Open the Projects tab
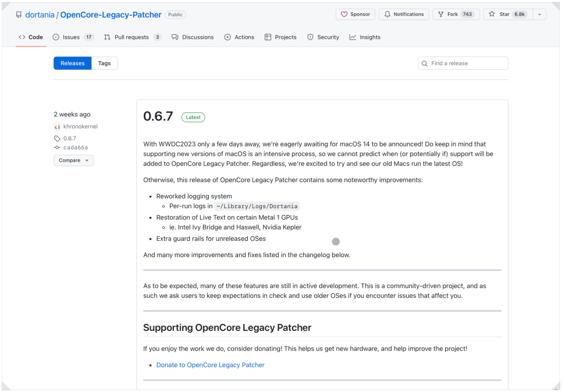Screen dimensions: 562x392 280,37
